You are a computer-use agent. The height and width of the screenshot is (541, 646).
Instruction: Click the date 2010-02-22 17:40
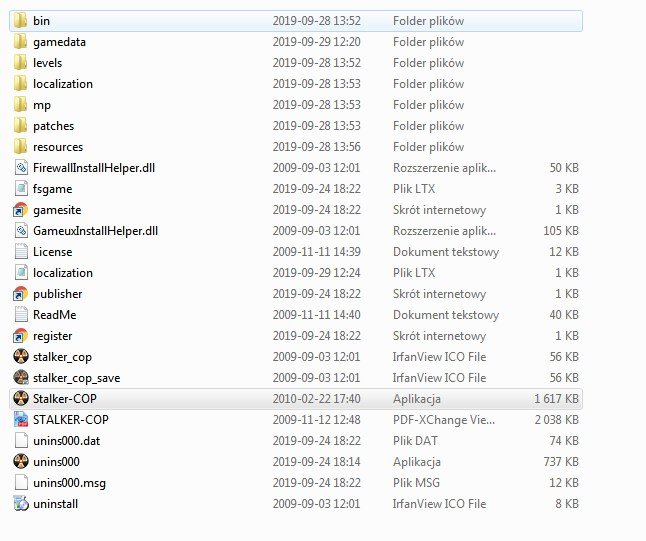(x=316, y=398)
